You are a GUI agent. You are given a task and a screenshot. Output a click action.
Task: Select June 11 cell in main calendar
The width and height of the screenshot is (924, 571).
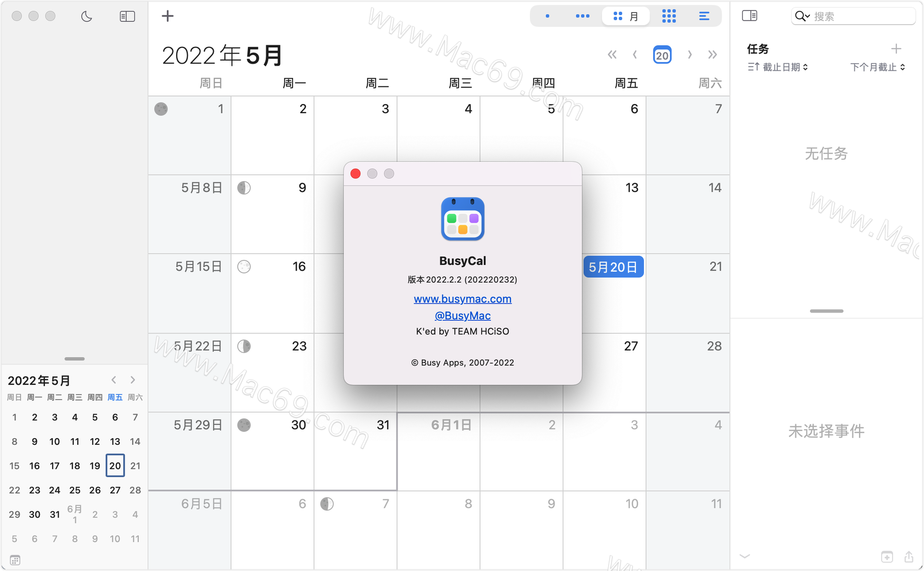point(688,530)
